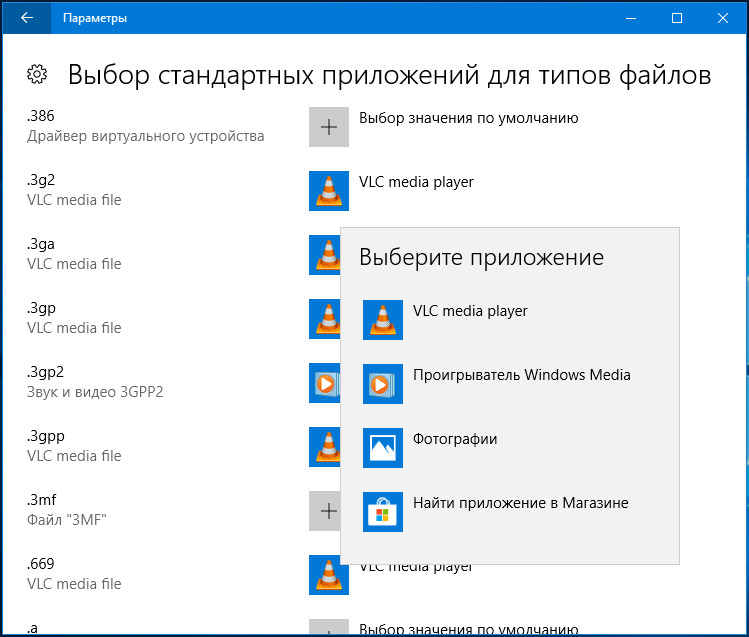Click the .386 file extension text
Viewport: 749px width, 637px height.
(41, 116)
